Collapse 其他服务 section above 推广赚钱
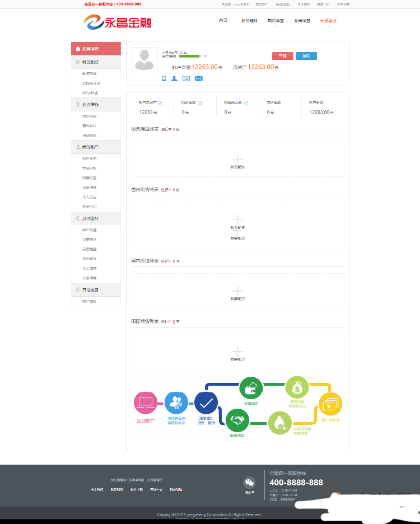The image size is (420, 524). coord(96,290)
